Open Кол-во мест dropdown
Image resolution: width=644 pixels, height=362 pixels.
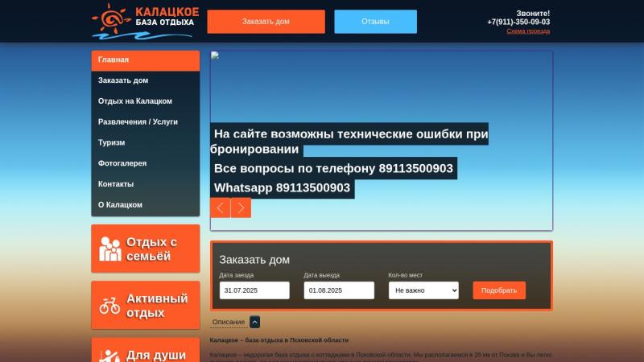[424, 290]
